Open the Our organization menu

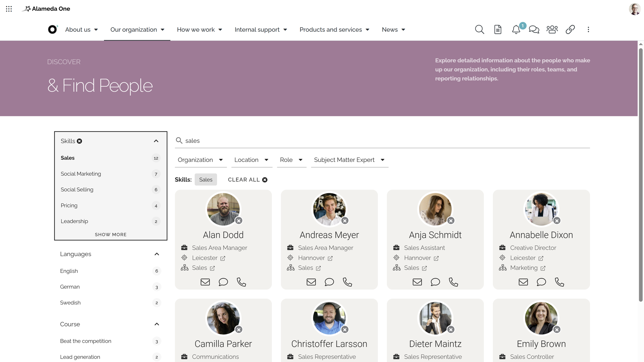[137, 30]
